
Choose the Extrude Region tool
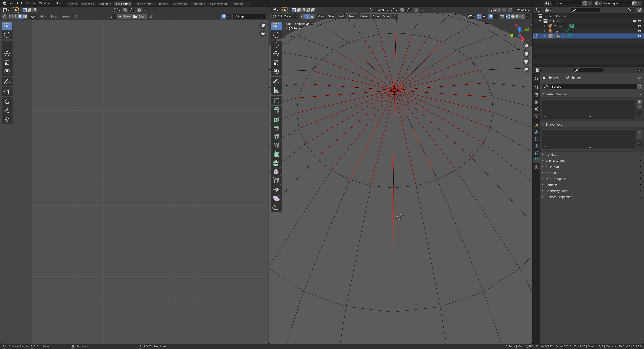(x=276, y=110)
